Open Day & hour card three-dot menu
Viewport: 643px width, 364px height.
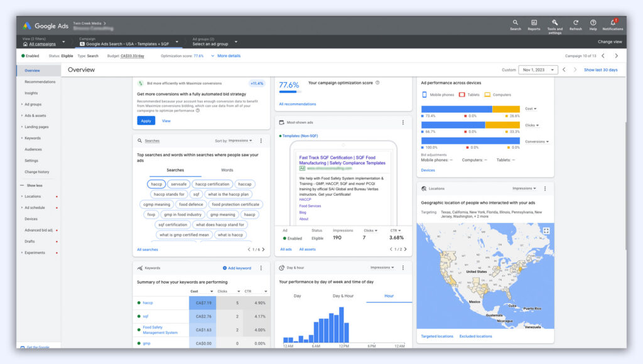403,268
